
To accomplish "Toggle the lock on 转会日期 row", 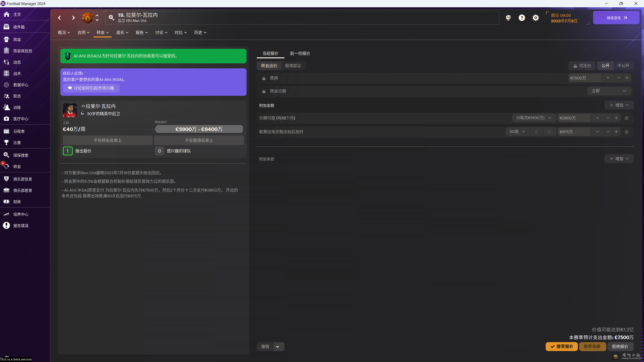I will point(264,91).
